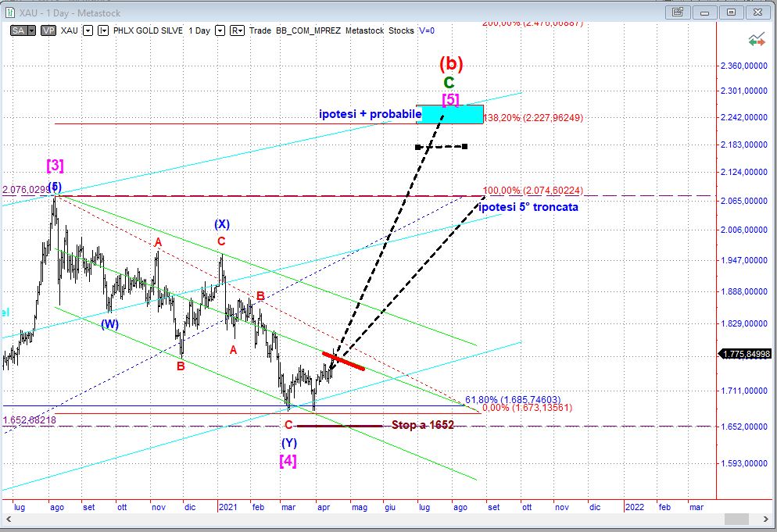Click the trade arrows chart icon
The image size is (777, 532).
click(757, 41)
